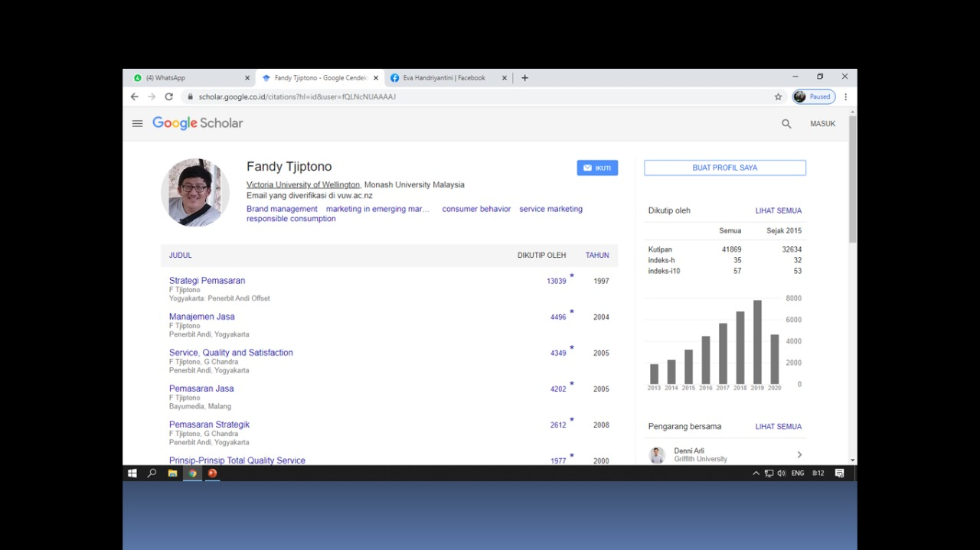Click the padlock site info icon

tap(190, 97)
